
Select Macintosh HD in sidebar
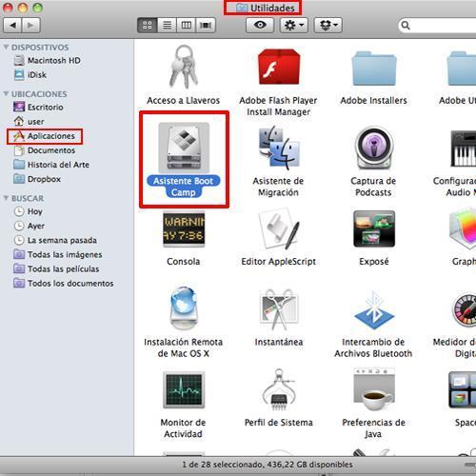[x=48, y=60]
